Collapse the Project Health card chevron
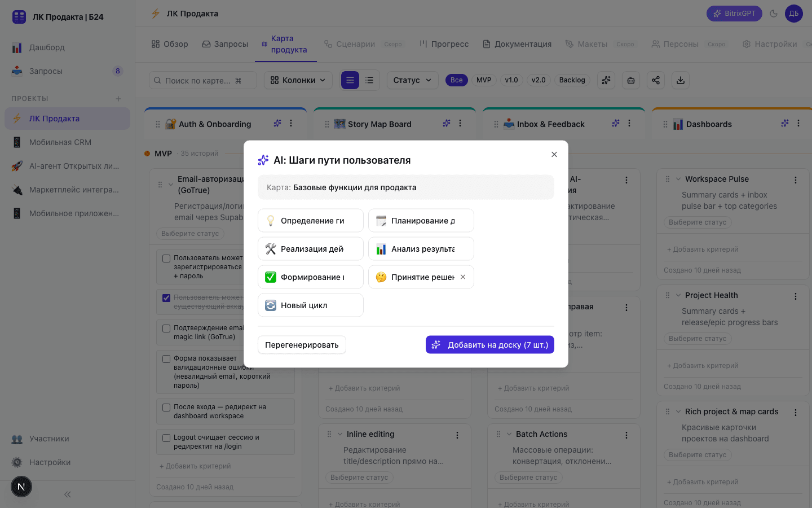Viewport: 812px width, 508px height. tap(678, 295)
